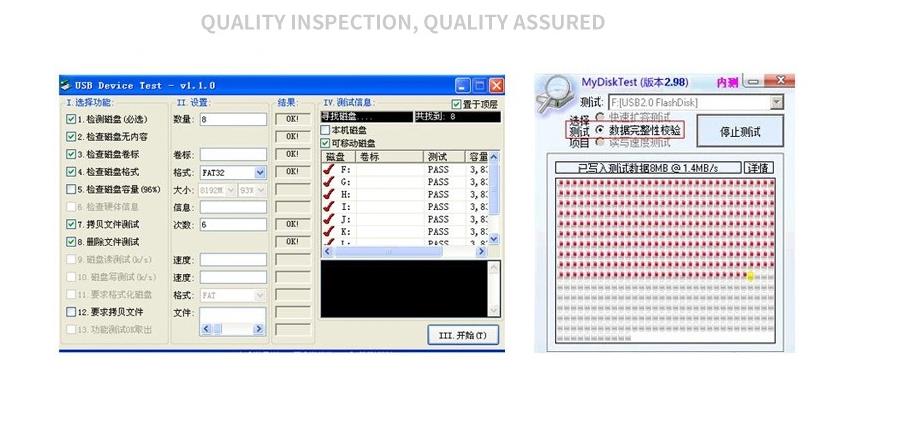Open the FAT32 format dropdown
Image resolution: width=902 pixels, height=440 pixels.
[x=260, y=172]
